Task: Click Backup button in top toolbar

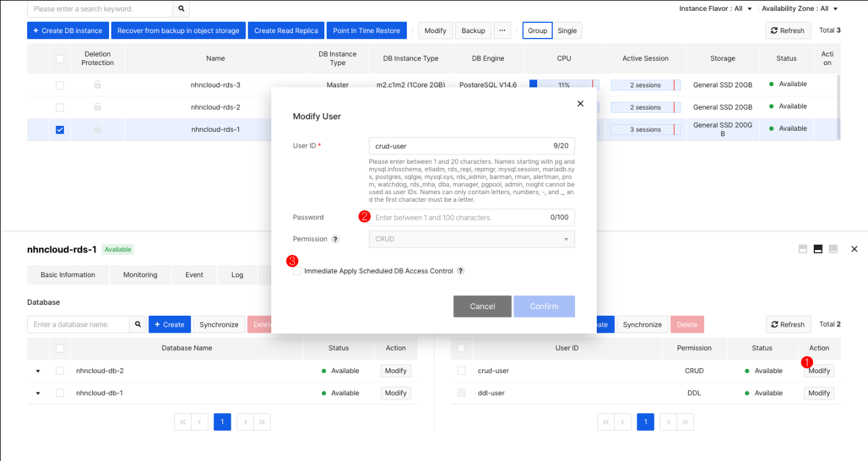Action: (473, 31)
